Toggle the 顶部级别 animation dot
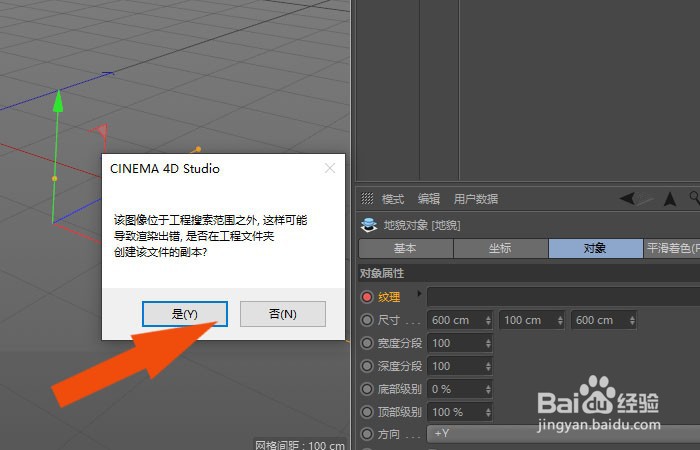The image size is (700, 450). (x=367, y=412)
